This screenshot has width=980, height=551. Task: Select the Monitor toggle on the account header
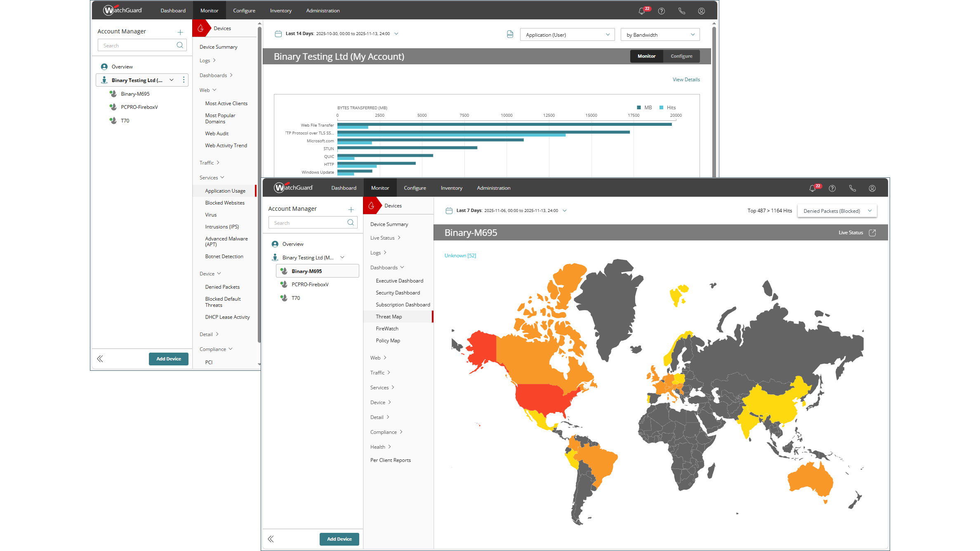[x=646, y=56]
